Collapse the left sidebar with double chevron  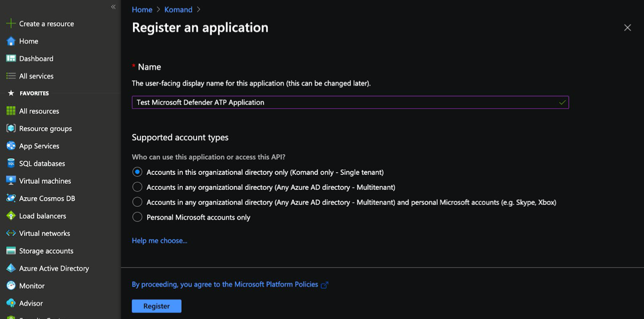(x=113, y=7)
